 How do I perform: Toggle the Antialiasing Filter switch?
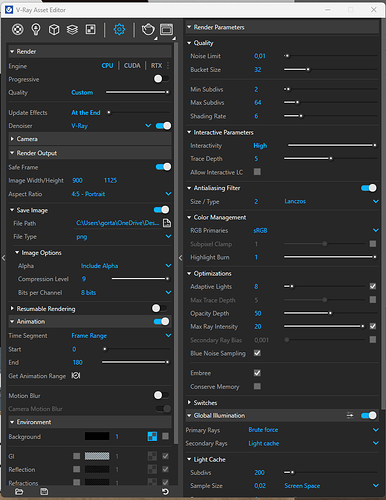(369, 188)
